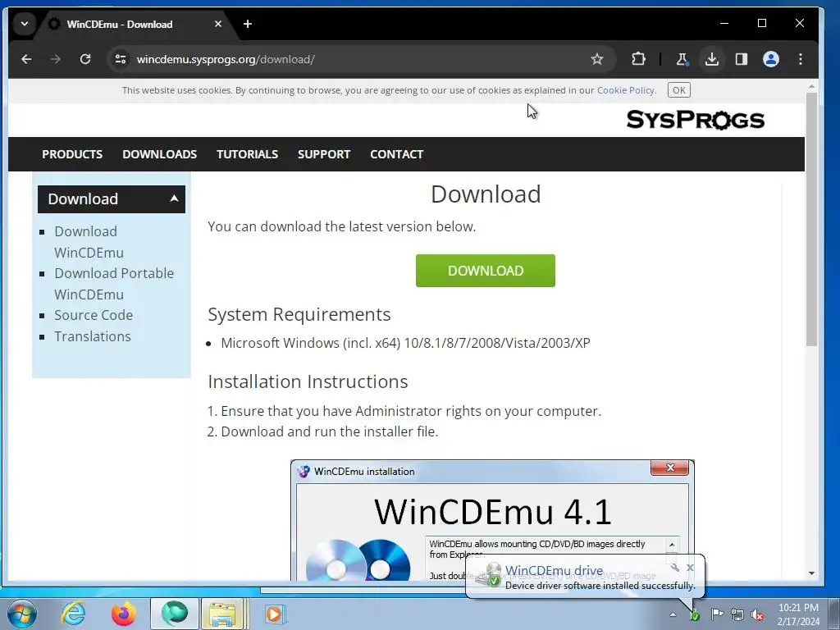Click the green DOWNLOAD button
The height and width of the screenshot is (630, 840).
point(486,271)
